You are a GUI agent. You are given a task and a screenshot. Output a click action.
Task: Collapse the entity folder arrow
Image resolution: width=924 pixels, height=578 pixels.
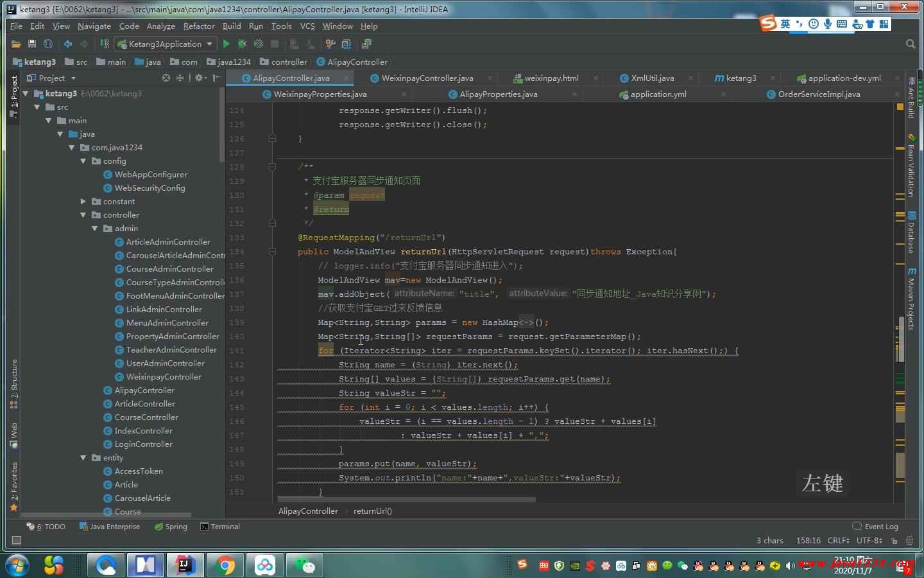coord(83,457)
